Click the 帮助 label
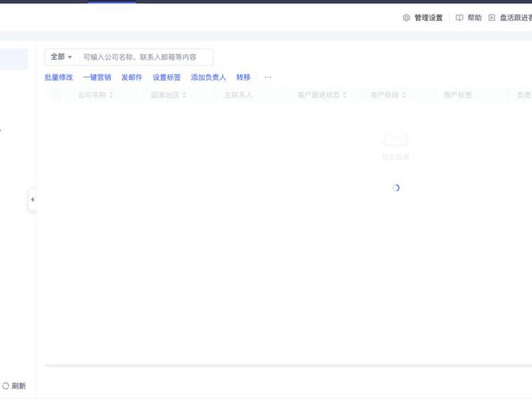Screen dimensions: 532x399 pyautogui.click(x=475, y=18)
